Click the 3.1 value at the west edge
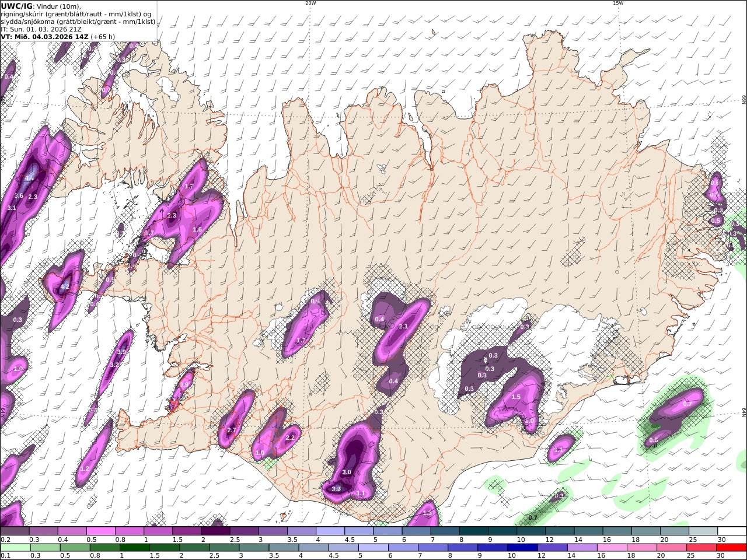 coord(12,208)
